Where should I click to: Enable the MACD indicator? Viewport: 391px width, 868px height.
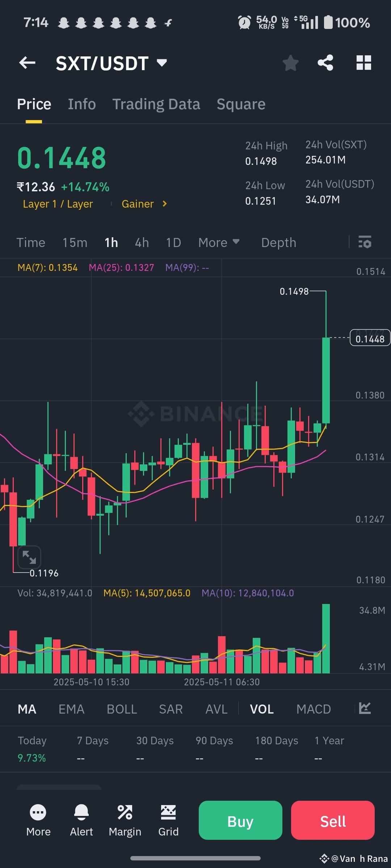pyautogui.click(x=314, y=709)
